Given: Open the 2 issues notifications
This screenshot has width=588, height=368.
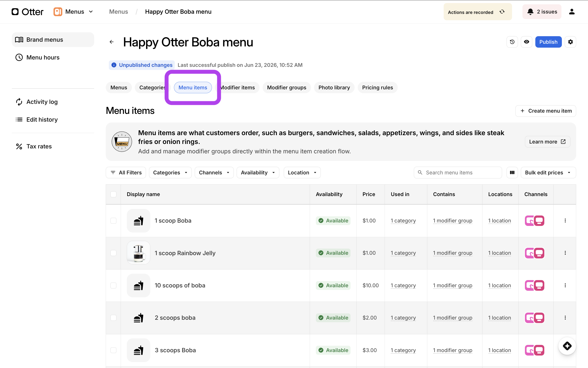Looking at the screenshot, I should pos(542,12).
